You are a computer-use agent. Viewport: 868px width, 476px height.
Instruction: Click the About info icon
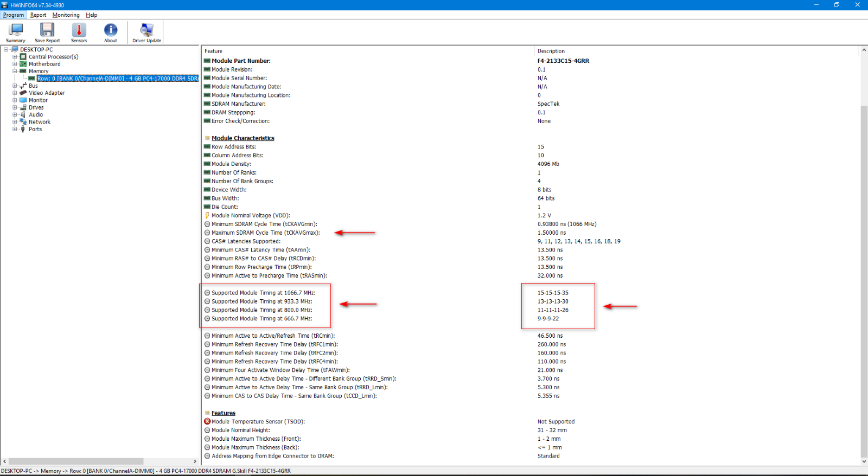(x=111, y=33)
